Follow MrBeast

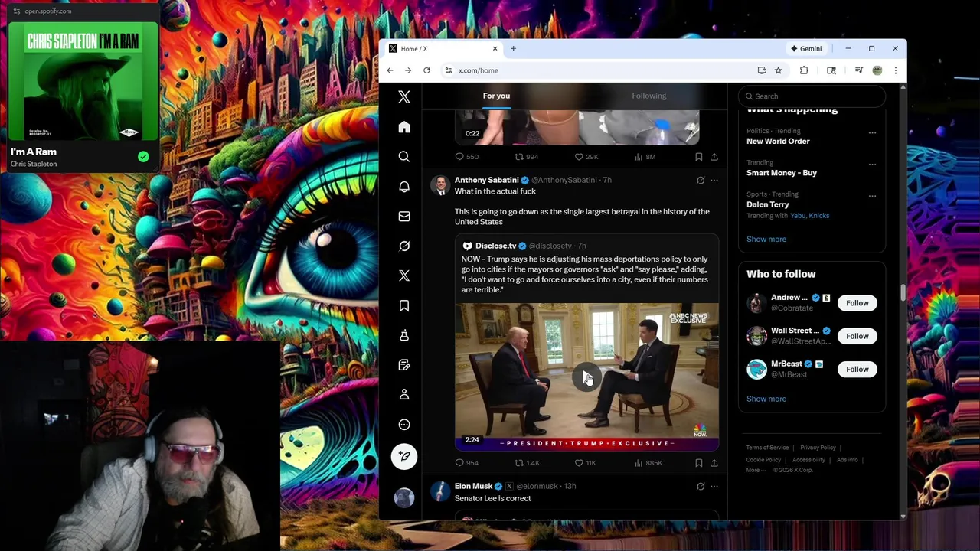[857, 370]
